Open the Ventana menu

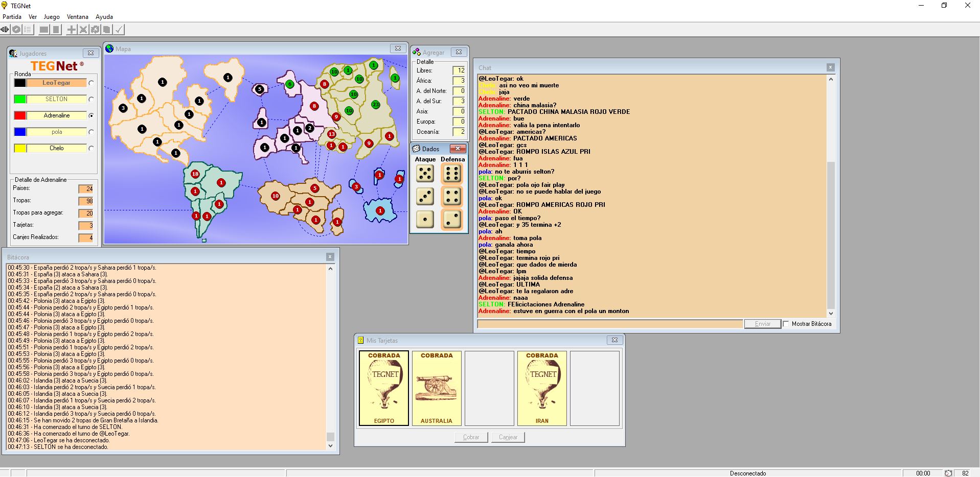78,17
